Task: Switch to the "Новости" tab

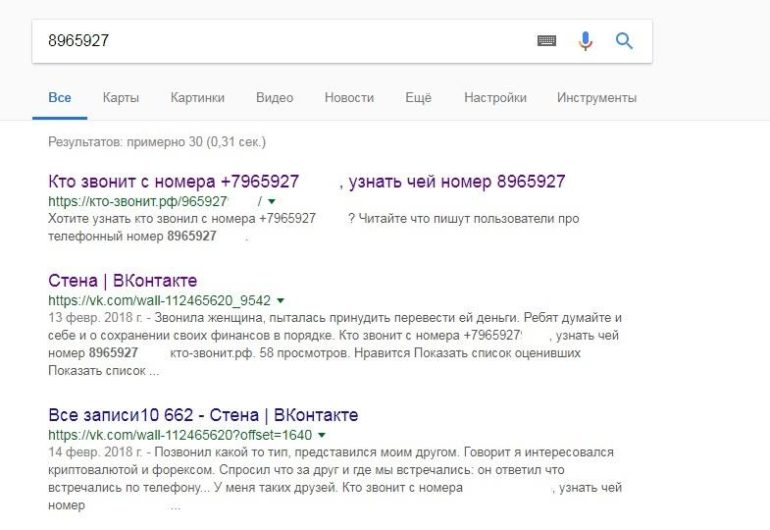Action: click(x=349, y=98)
